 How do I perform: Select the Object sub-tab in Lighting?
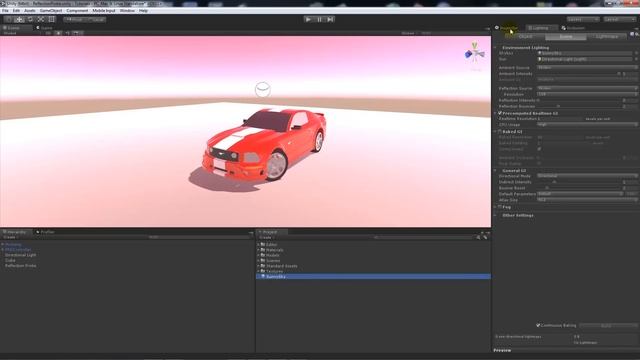525,36
